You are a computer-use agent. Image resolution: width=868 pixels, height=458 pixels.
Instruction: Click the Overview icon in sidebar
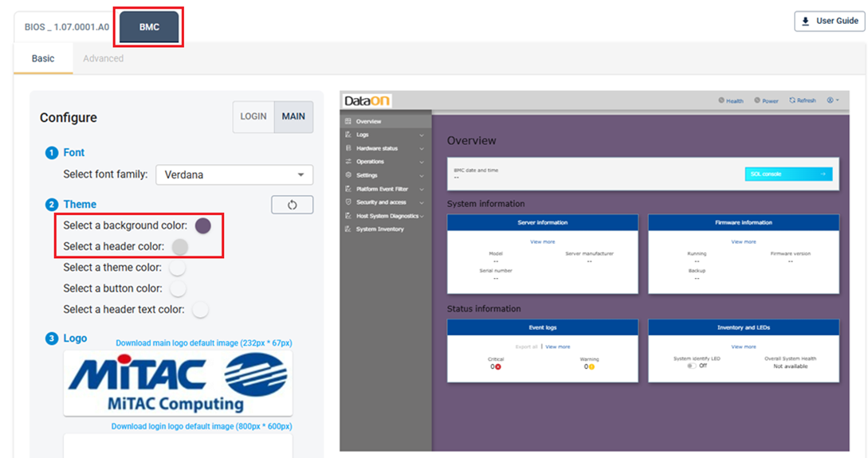pos(348,121)
